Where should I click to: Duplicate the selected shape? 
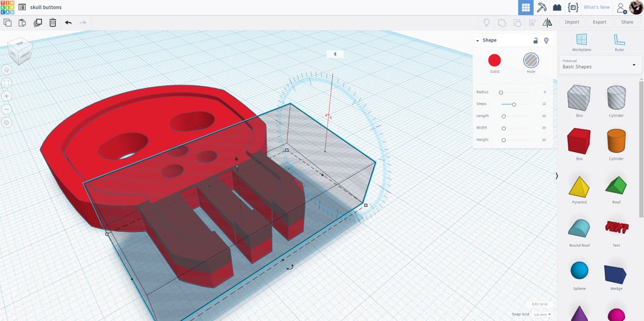(37, 23)
